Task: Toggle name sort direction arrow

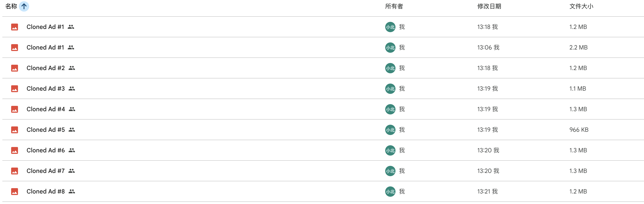Action: pos(24,6)
